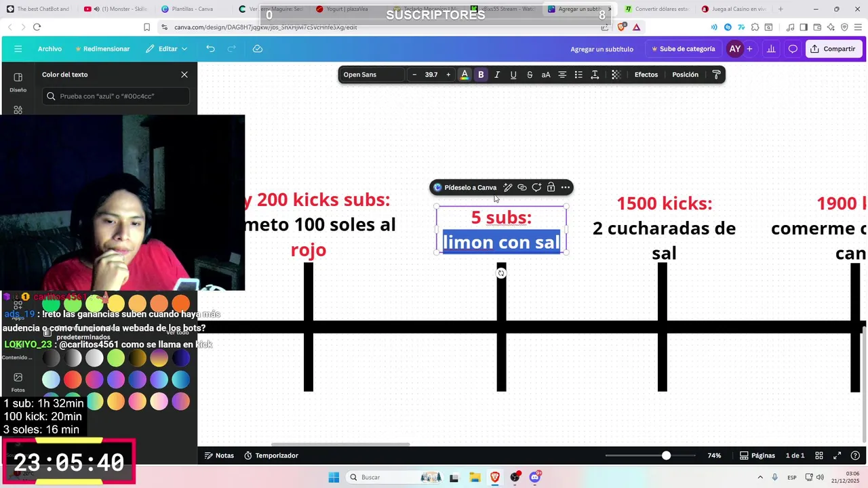Lock the selected element
The width and height of the screenshot is (868, 488).
[551, 188]
